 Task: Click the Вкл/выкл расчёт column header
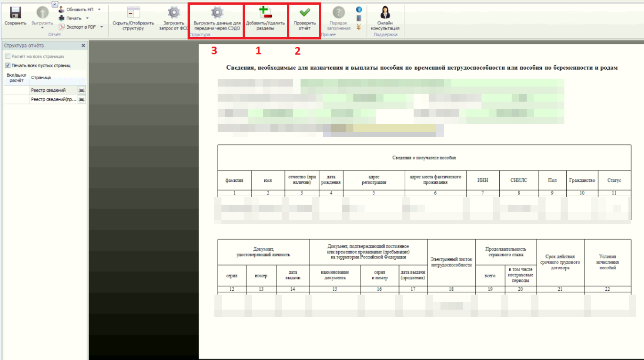(x=16, y=78)
